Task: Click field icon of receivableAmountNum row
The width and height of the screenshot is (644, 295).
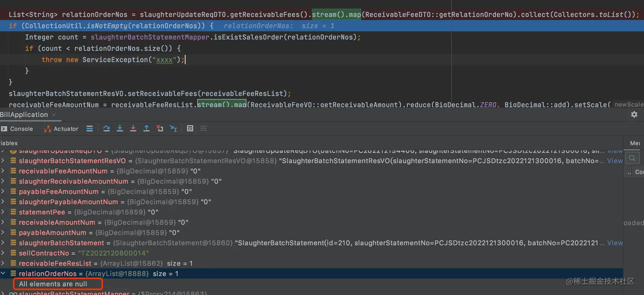Action: point(13,222)
